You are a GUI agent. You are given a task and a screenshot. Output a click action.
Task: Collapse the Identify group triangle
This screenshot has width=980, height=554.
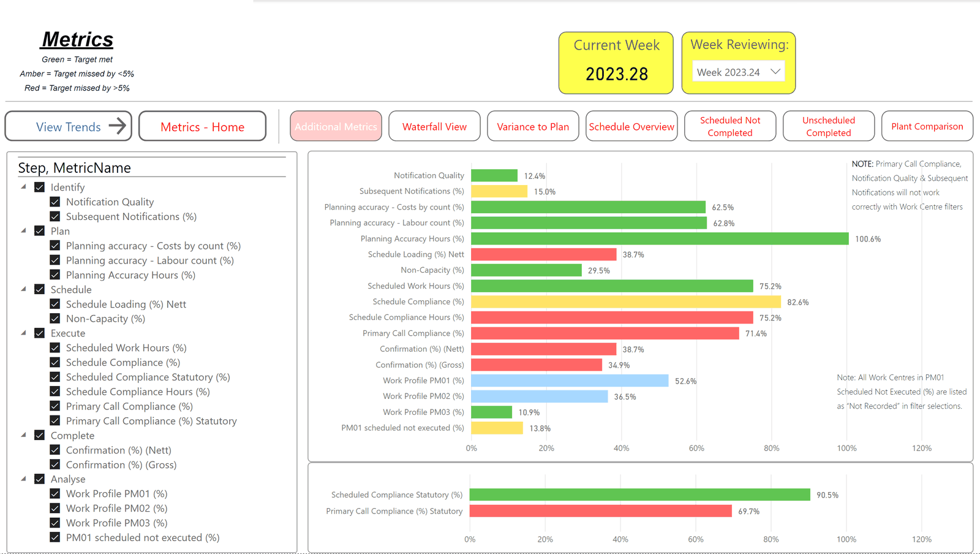tap(24, 187)
